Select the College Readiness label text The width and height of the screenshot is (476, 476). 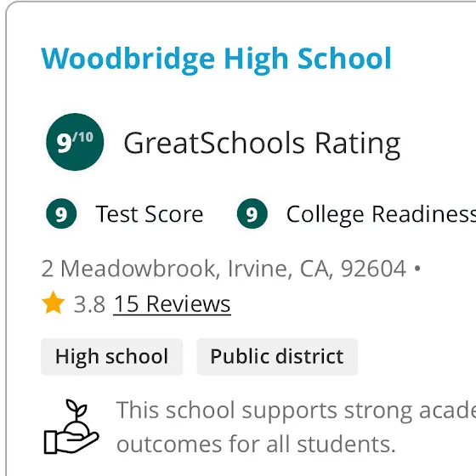point(381,215)
